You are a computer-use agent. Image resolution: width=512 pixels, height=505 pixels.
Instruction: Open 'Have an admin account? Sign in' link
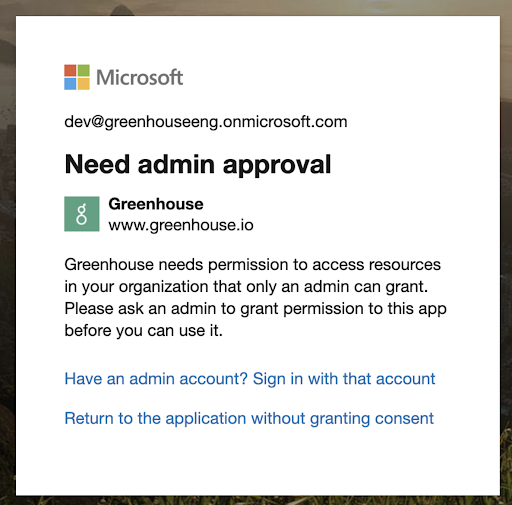[250, 379]
